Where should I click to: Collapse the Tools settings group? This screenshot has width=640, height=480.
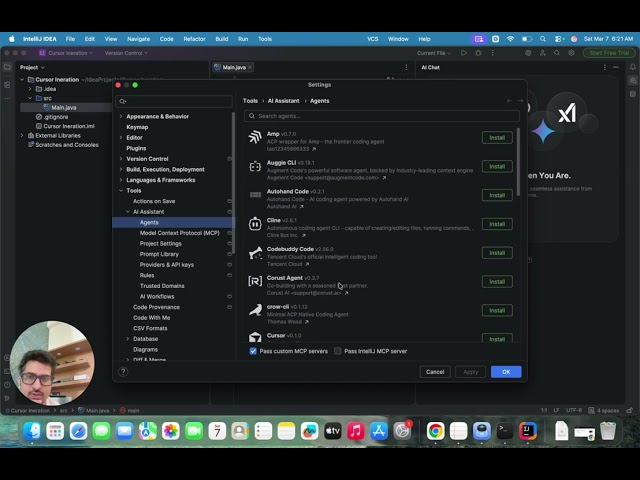pos(121,191)
